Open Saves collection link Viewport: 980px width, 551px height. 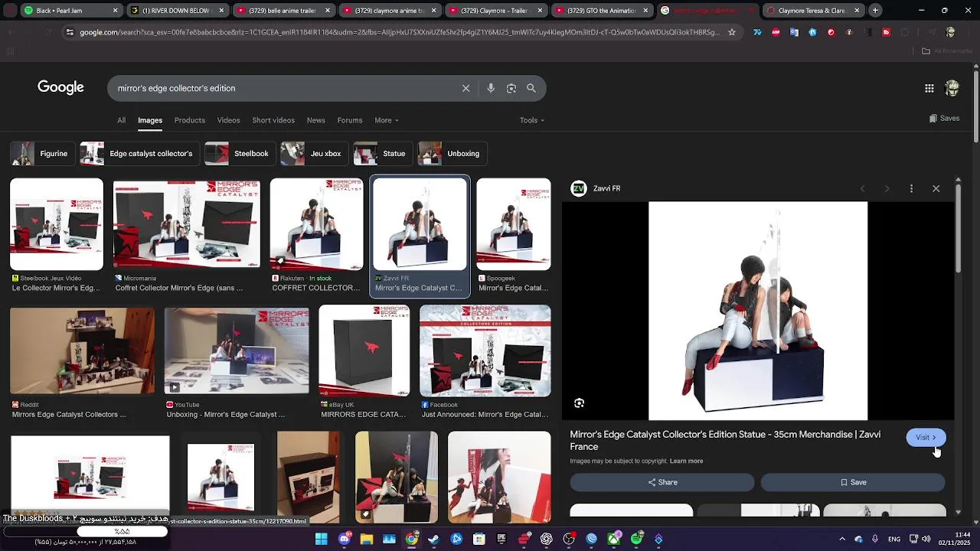point(944,119)
